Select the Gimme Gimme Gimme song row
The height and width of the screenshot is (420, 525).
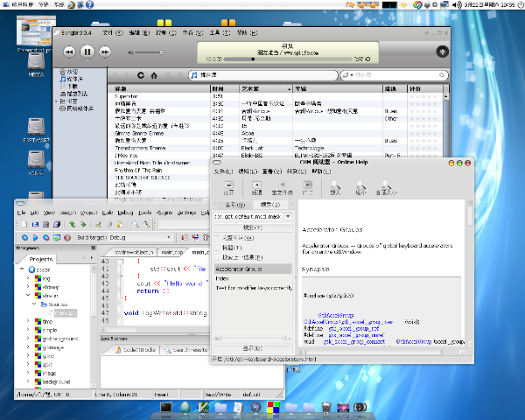coord(276,133)
